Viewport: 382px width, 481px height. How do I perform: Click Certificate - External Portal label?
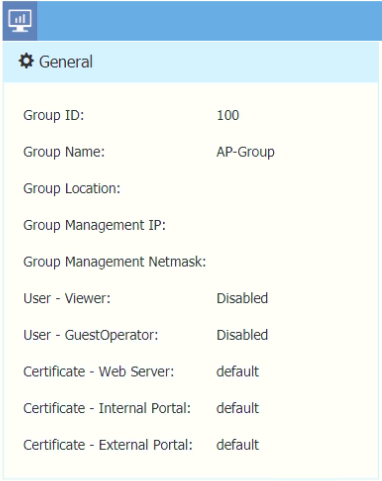click(108, 445)
